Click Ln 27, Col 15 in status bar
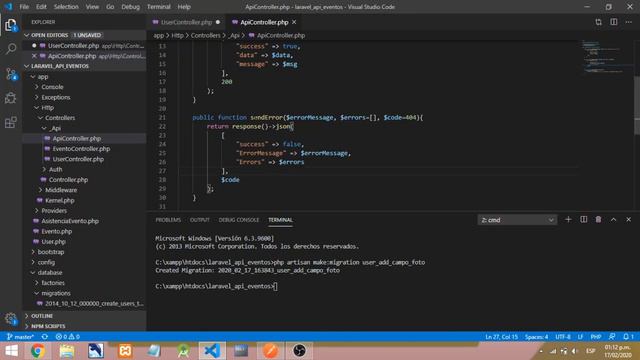The width and height of the screenshot is (640, 360). [x=502, y=337]
